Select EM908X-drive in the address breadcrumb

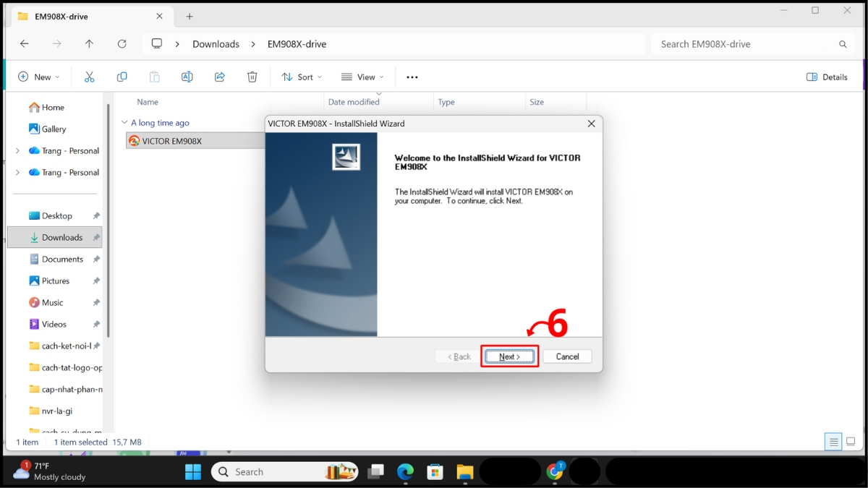click(x=297, y=44)
